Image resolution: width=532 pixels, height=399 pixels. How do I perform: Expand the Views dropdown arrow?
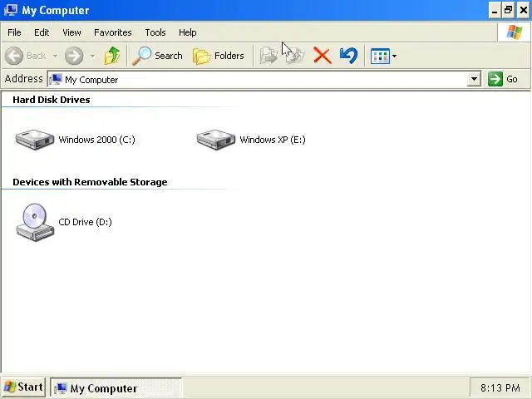coord(394,56)
